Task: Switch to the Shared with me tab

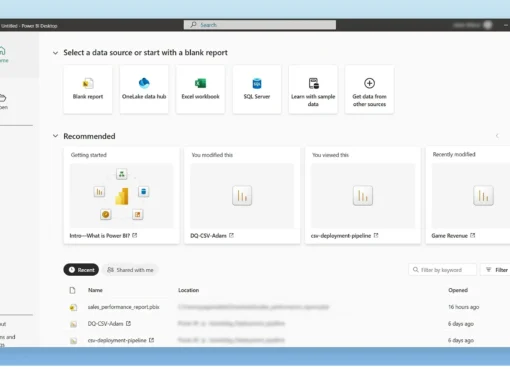Action: point(130,270)
